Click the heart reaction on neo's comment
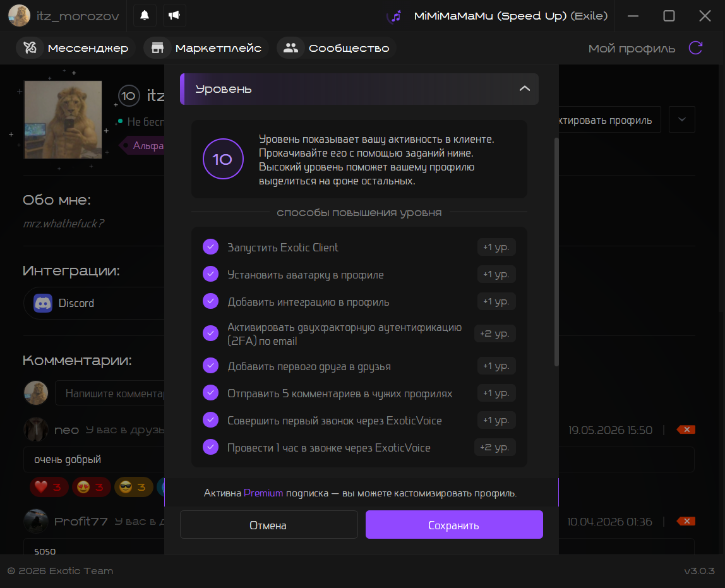The height and width of the screenshot is (588, 725). 49,487
